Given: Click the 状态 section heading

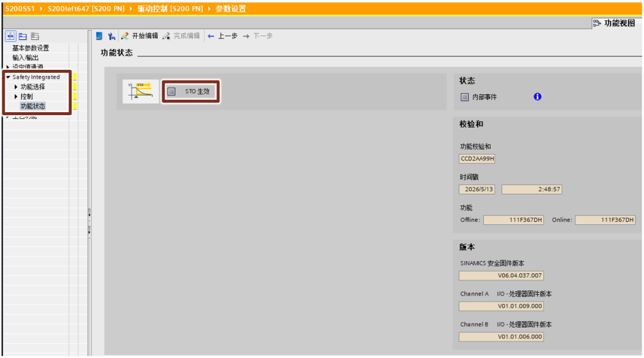Looking at the screenshot, I should 467,81.
